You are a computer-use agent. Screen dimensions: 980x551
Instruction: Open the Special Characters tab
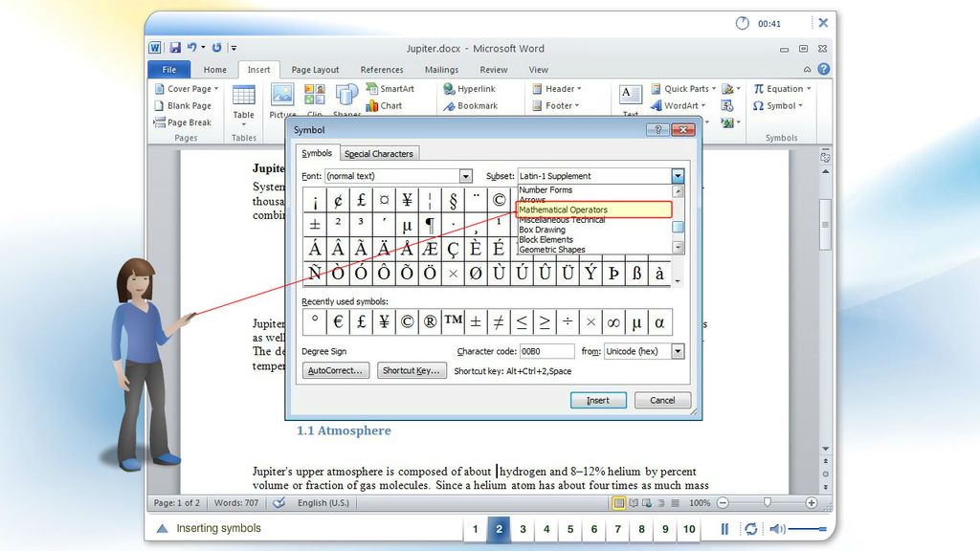point(379,154)
